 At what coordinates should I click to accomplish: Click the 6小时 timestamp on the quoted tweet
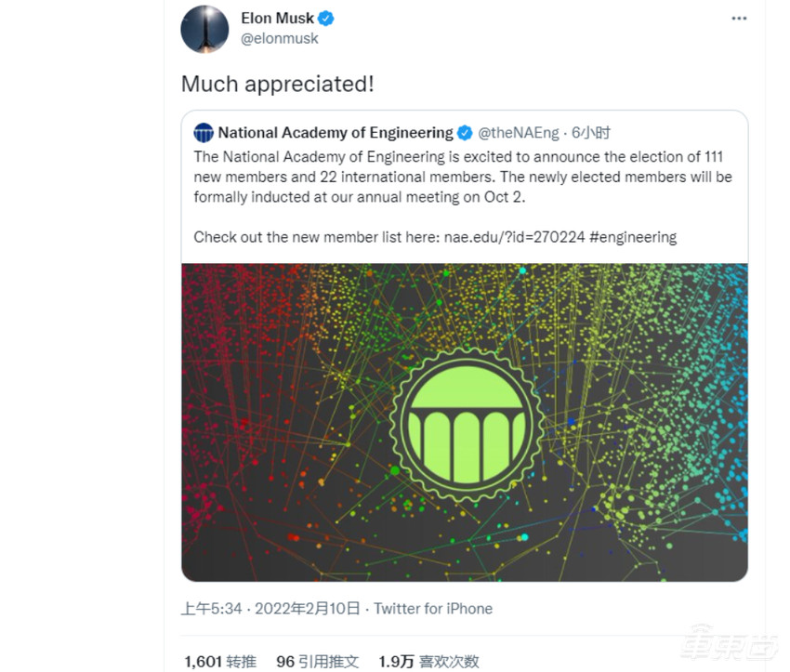pos(591,133)
